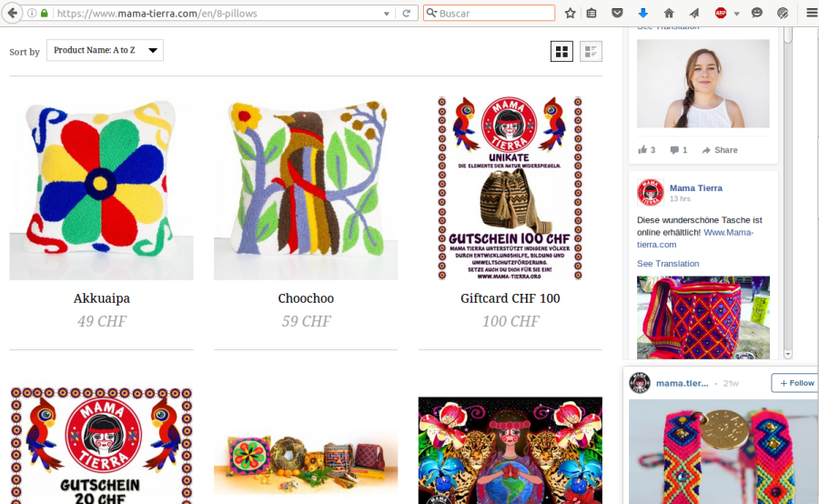The image size is (819, 504).
Task: Click the Choochoo bird pillow image
Action: click(306, 188)
